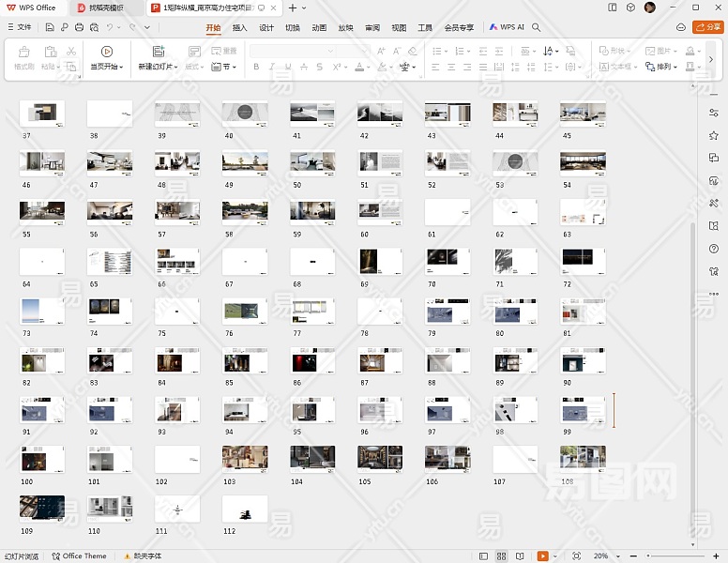Open the 插入 ribbon tab
Viewport: 728px width, 563px height.
point(240,28)
